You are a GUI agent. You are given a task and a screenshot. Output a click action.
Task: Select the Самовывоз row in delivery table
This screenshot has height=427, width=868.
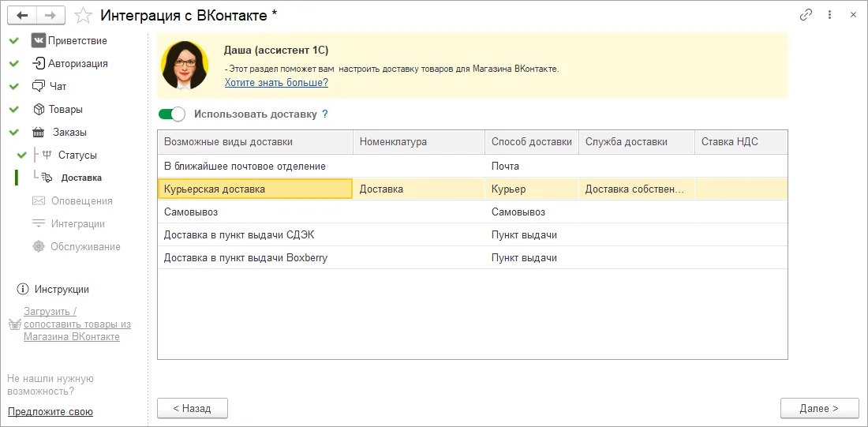point(472,212)
